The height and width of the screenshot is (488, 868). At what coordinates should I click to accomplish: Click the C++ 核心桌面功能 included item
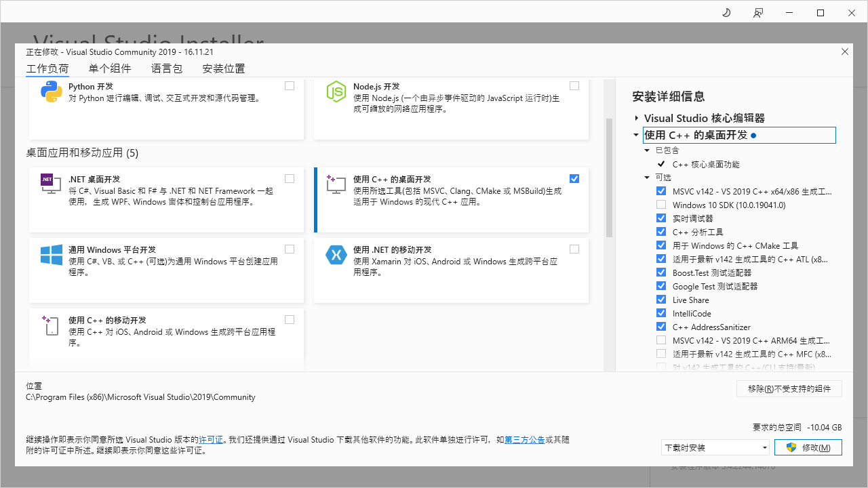(x=706, y=164)
